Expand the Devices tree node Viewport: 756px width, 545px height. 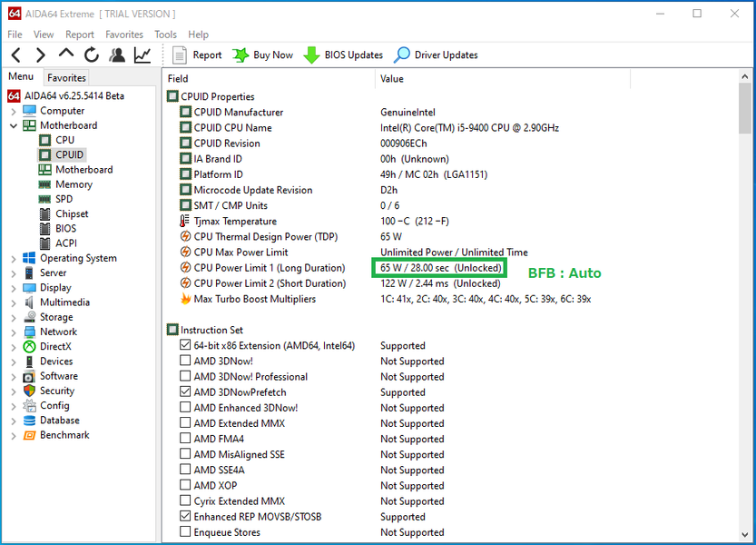[14, 362]
